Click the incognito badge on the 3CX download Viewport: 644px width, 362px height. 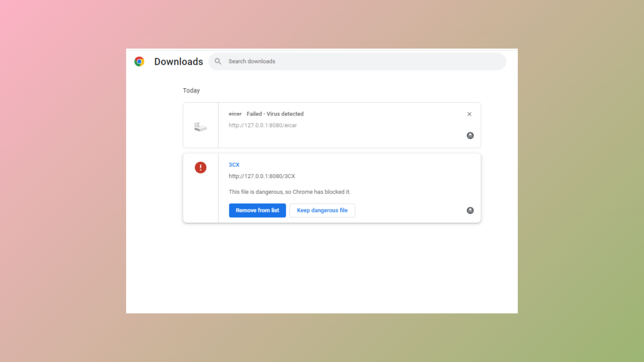(470, 210)
